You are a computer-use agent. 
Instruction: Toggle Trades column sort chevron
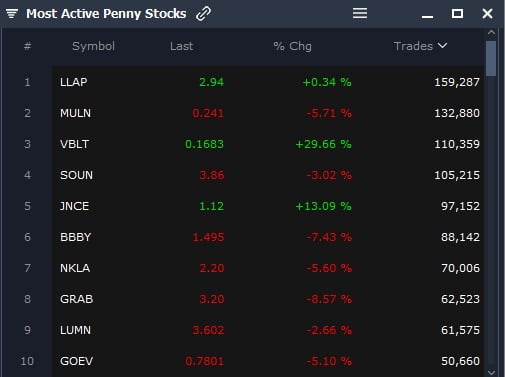[442, 45]
